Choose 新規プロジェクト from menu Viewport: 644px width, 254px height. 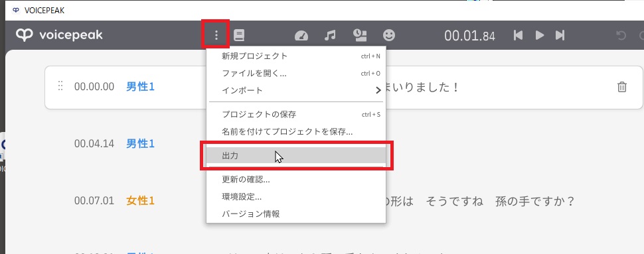(295, 56)
